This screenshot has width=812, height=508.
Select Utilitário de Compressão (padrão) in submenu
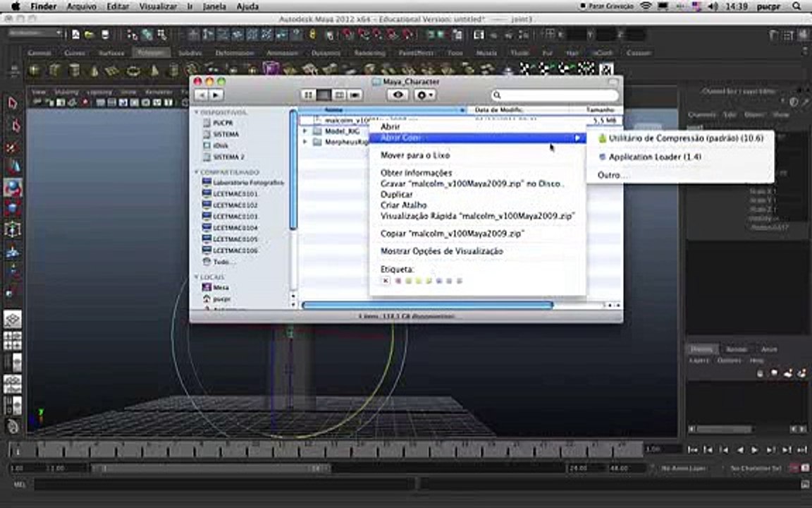[x=680, y=138]
